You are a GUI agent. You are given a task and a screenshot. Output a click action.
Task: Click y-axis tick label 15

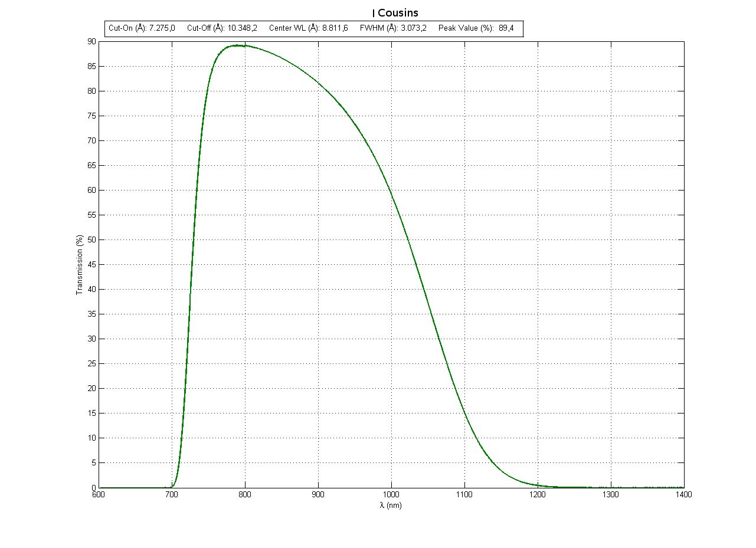pyautogui.click(x=91, y=413)
